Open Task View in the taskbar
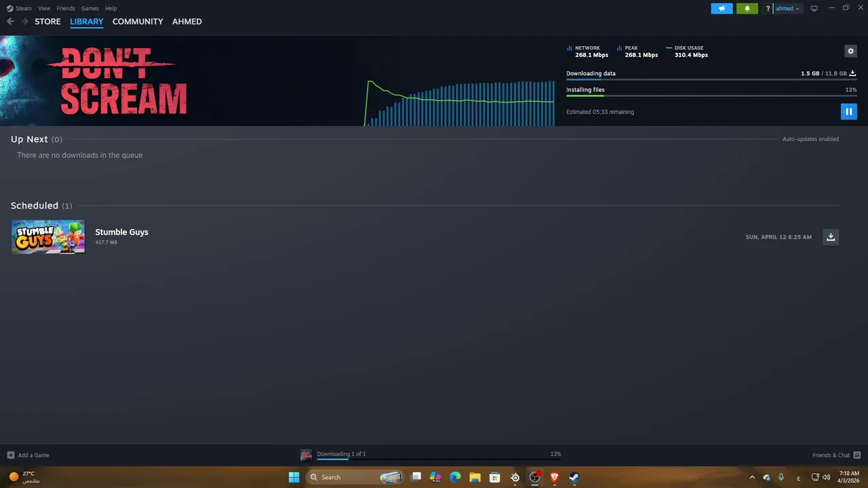This screenshot has height=488, width=868. [416, 477]
